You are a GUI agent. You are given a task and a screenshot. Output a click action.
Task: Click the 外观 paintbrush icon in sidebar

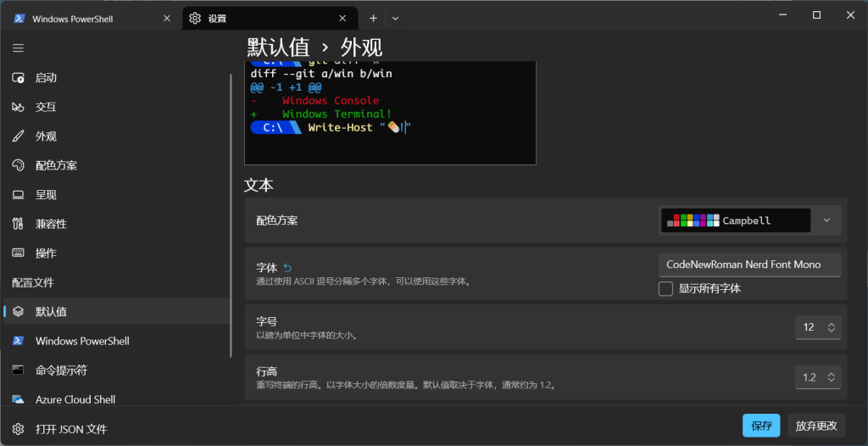19,137
